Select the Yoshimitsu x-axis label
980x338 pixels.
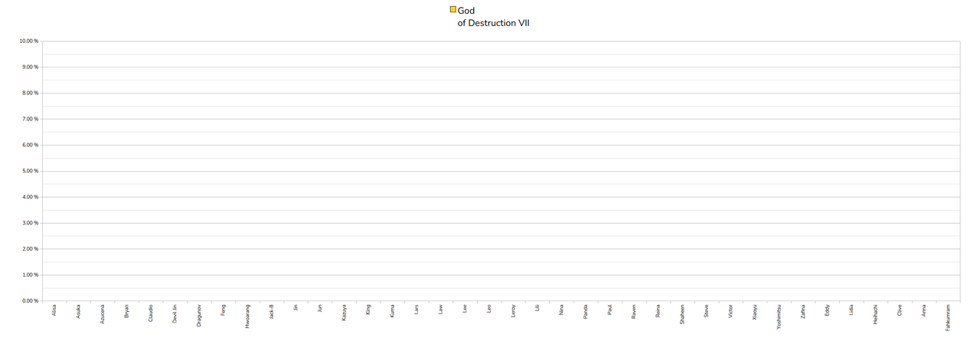click(779, 317)
